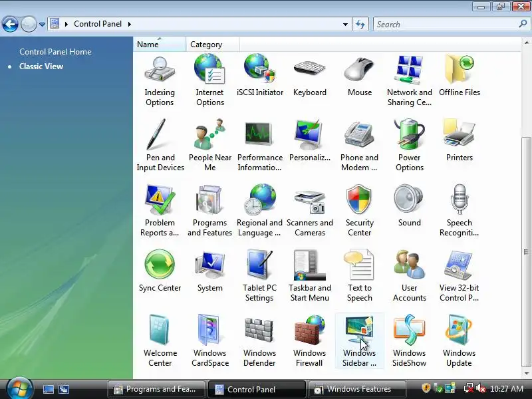This screenshot has width=532, height=399.
Task: Open Personalization applet
Action: point(309,141)
